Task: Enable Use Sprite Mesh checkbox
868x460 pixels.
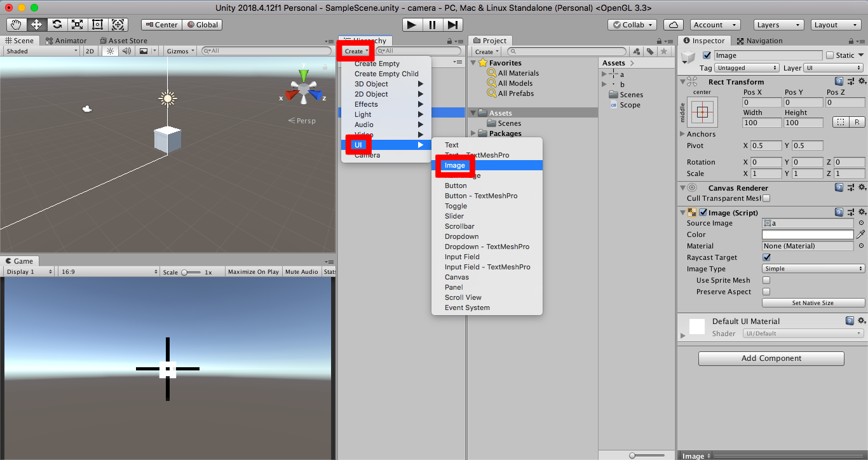Action: pos(766,280)
